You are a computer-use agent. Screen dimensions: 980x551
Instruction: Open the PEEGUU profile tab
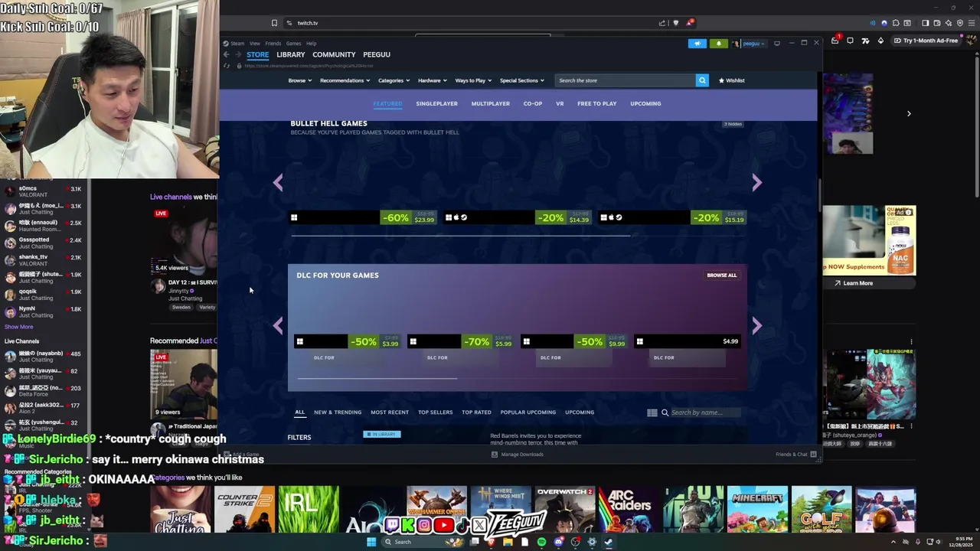tap(377, 55)
